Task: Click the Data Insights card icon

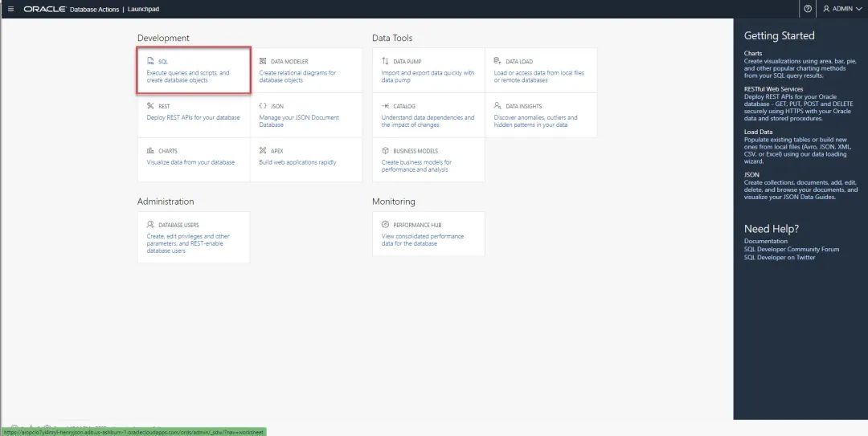Action: coord(497,106)
